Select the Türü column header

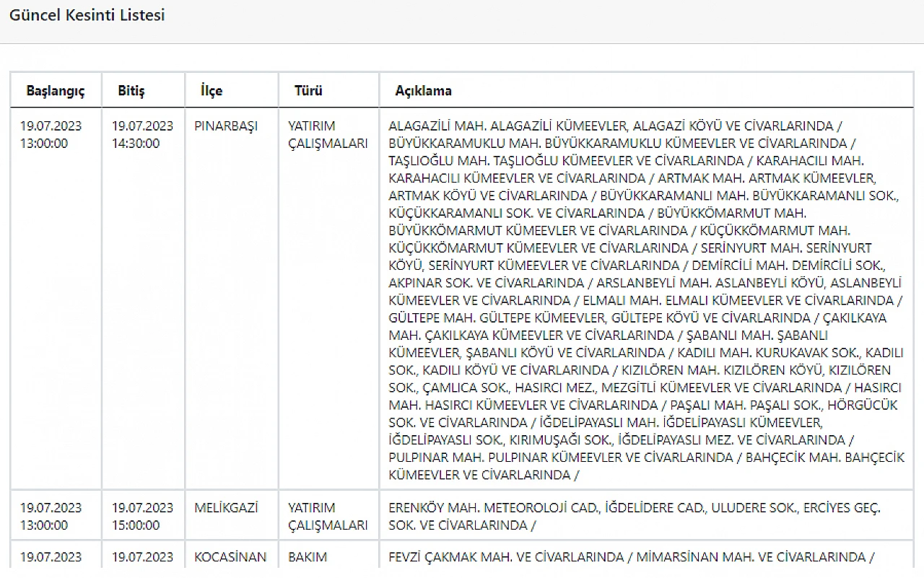pos(308,91)
